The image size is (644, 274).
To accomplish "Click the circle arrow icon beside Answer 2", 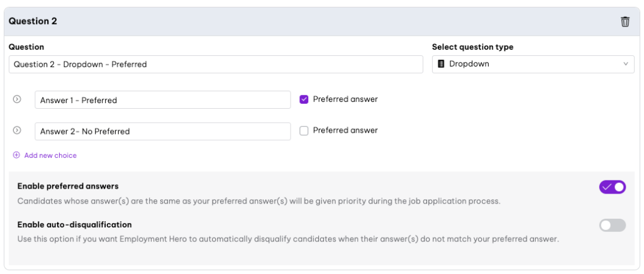I will tap(17, 131).
